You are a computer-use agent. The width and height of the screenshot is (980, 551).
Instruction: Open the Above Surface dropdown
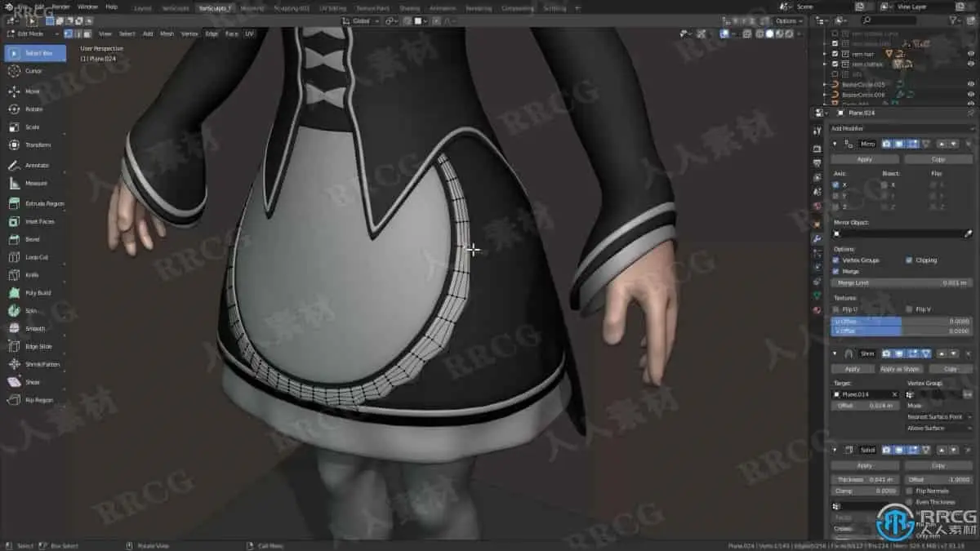pyautogui.click(x=939, y=428)
